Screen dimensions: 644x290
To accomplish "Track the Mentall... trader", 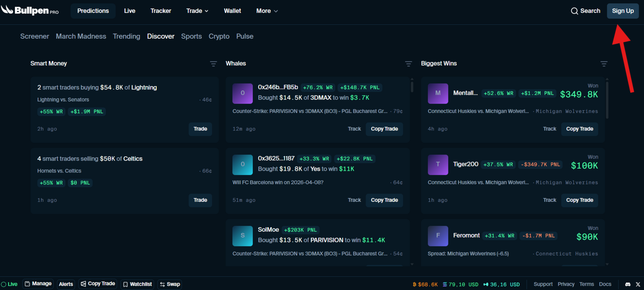I will tap(549, 129).
